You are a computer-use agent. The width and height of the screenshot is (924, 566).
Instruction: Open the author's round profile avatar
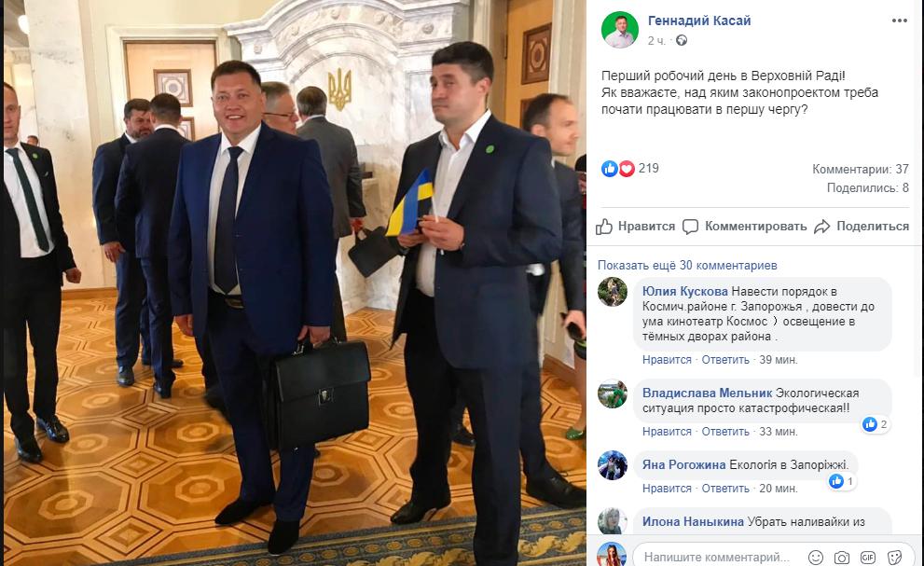pos(620,30)
